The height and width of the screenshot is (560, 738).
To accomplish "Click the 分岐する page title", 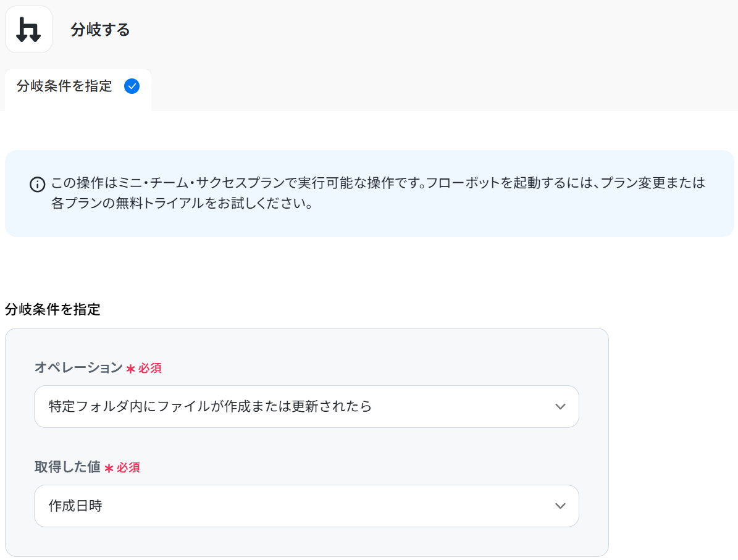I will click(100, 30).
